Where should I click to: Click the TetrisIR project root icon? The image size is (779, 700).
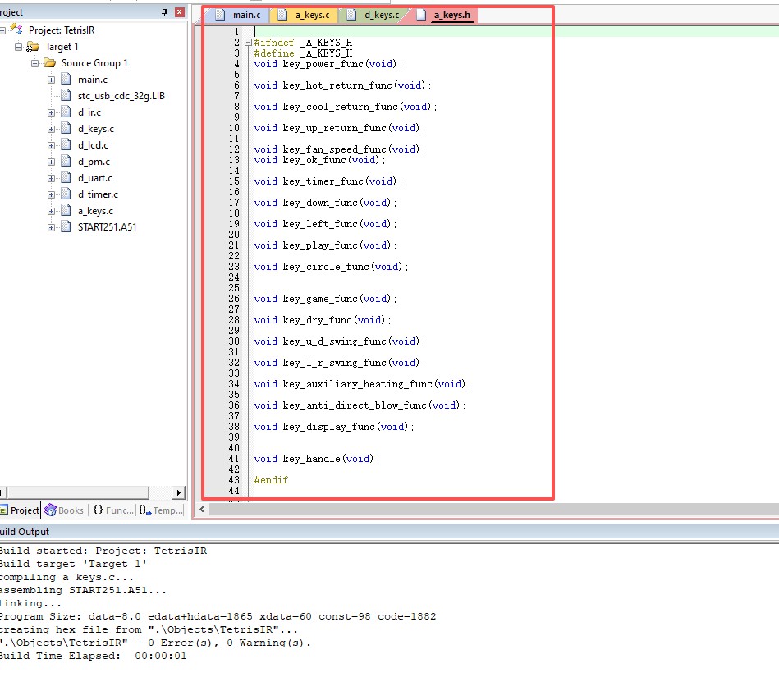[16, 30]
